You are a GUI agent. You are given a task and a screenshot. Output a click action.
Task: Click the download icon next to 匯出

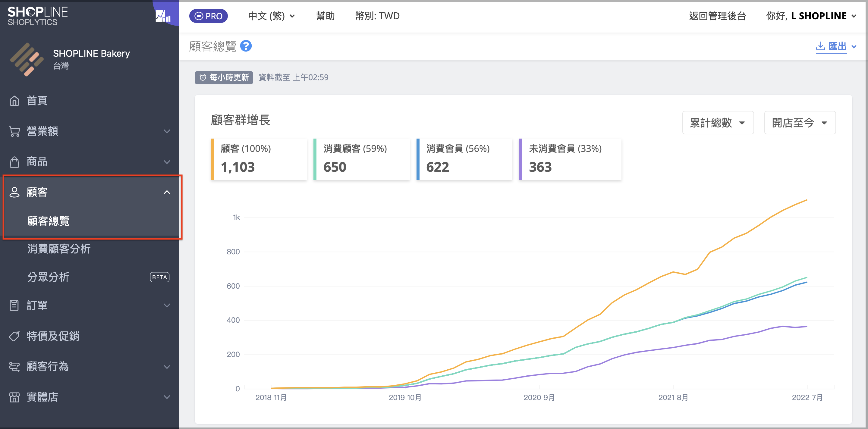pos(820,46)
